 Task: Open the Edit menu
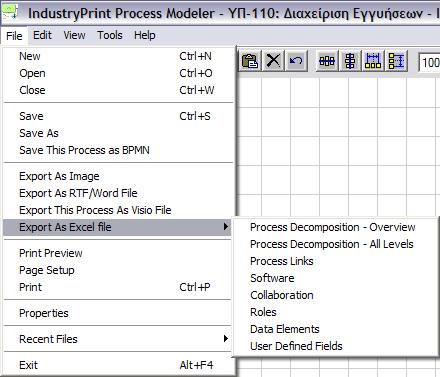(x=42, y=35)
